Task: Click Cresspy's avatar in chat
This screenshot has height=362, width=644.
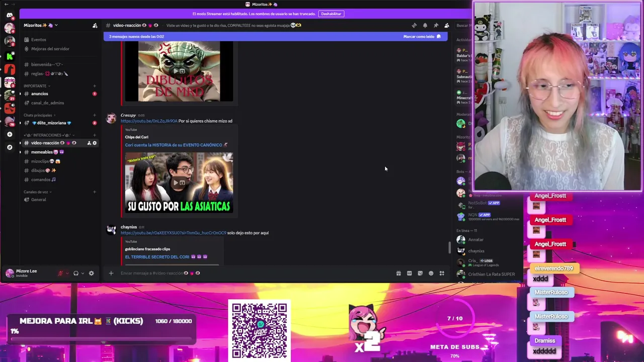Action: click(111, 119)
